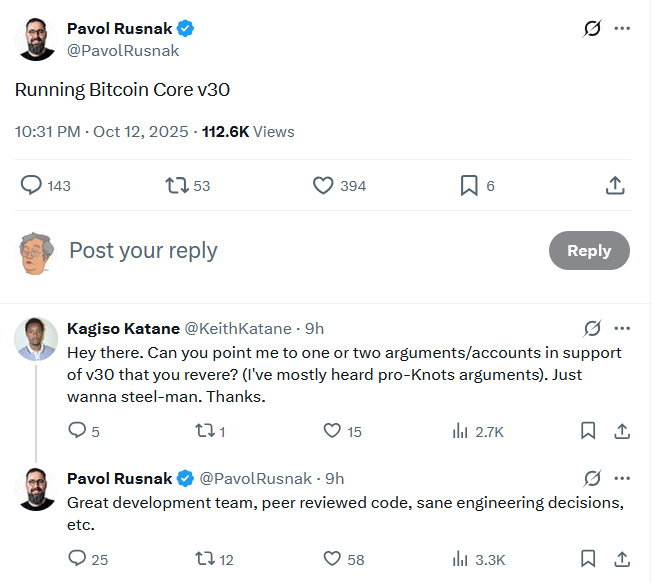Bookmark the main tweet with 6 bookmarks
This screenshot has width=653, height=583.
click(468, 185)
